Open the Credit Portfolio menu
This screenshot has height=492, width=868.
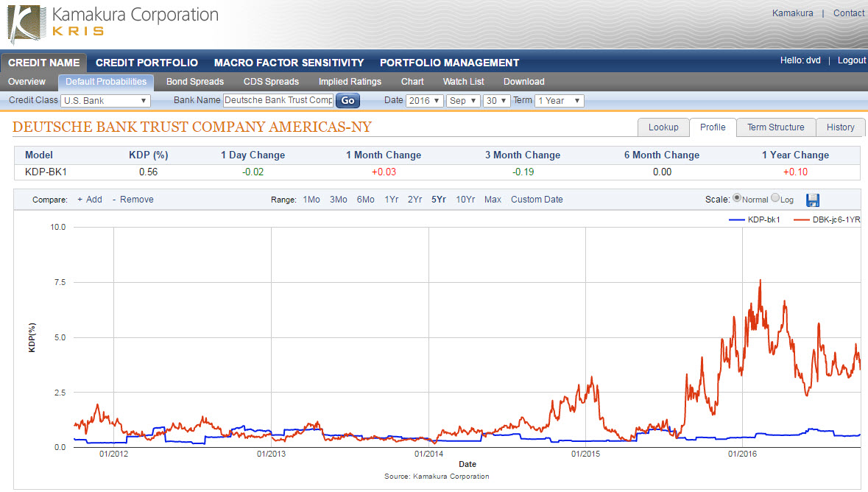click(147, 63)
